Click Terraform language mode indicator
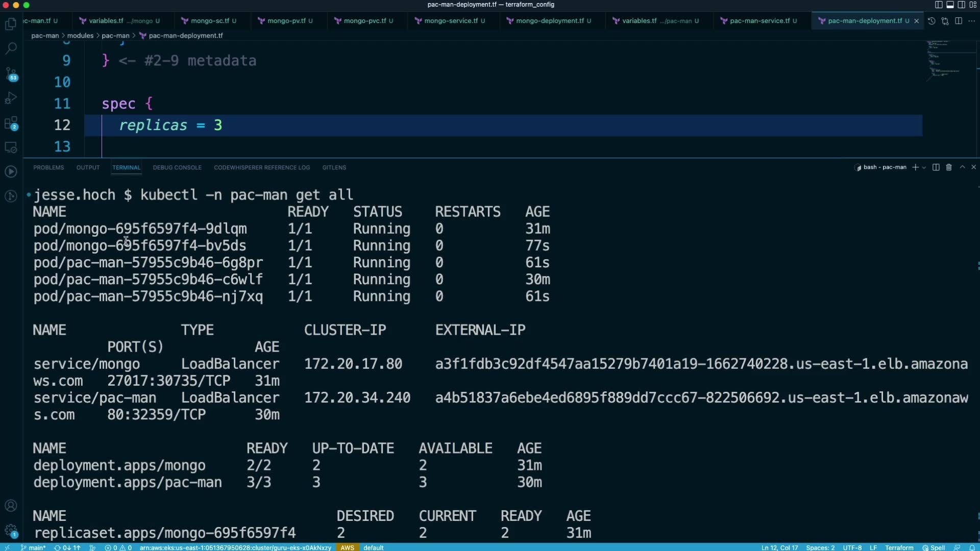 899,547
